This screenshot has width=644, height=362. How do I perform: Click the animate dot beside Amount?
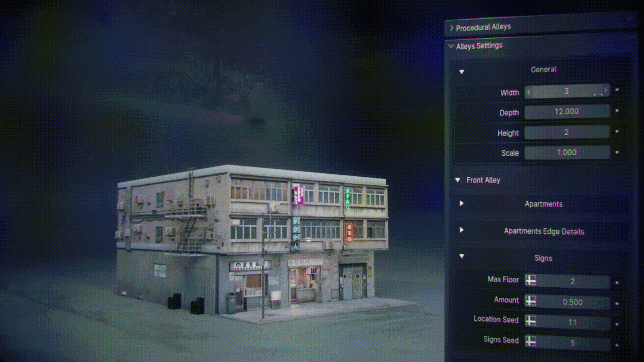click(x=617, y=304)
